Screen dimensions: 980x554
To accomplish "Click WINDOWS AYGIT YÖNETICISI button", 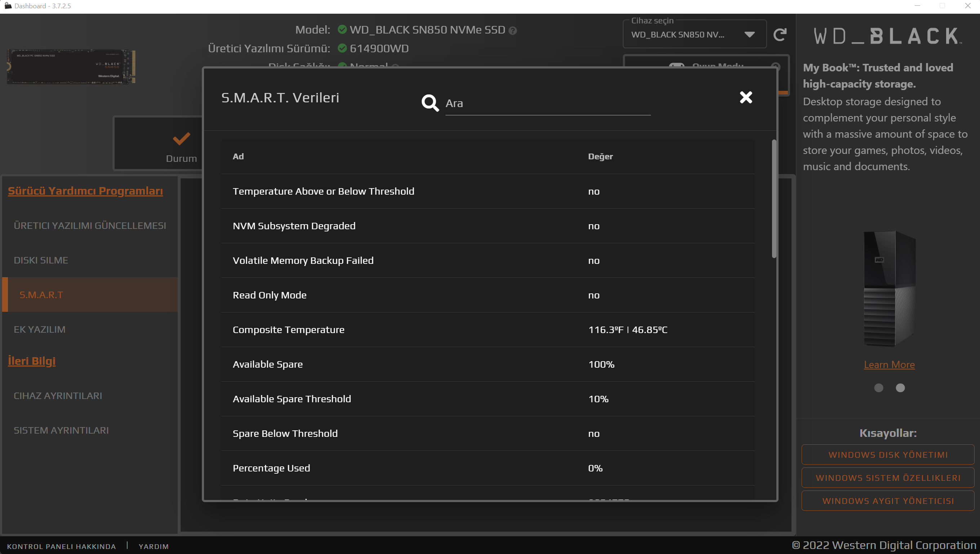I will [x=888, y=501].
